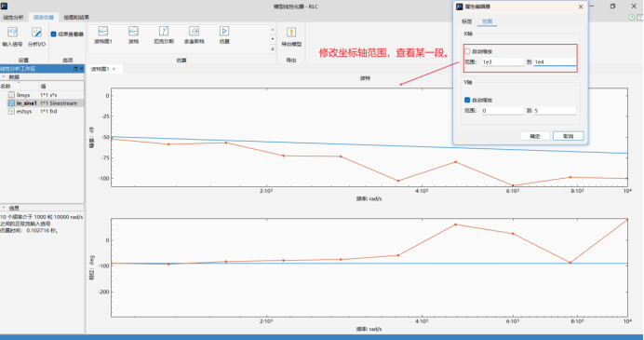Switch to the 频率估算 ribbon tab
Image resolution: width=644 pixels, height=340 pixels.
point(44,18)
